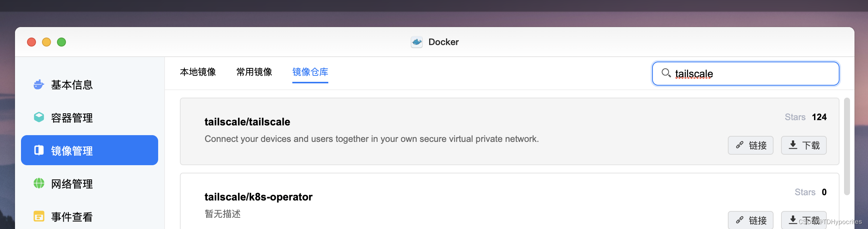Click the 暂无描述 description text
This screenshot has width=868, height=229.
pos(223,214)
